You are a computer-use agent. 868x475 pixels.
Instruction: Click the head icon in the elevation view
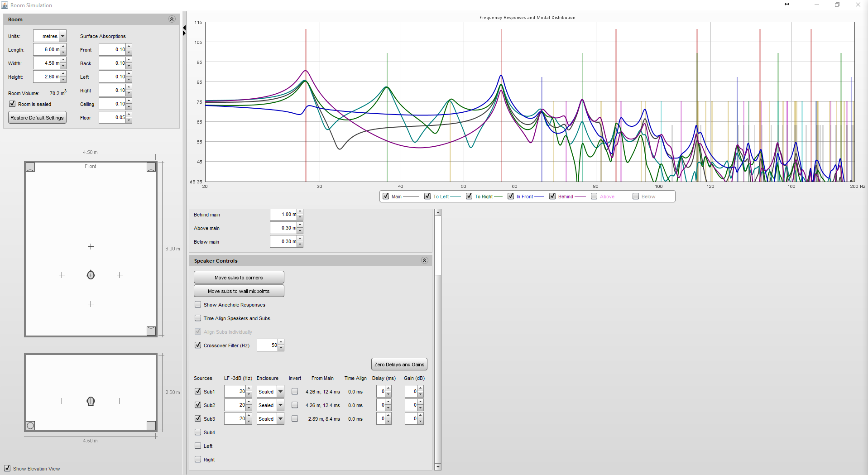click(x=91, y=401)
